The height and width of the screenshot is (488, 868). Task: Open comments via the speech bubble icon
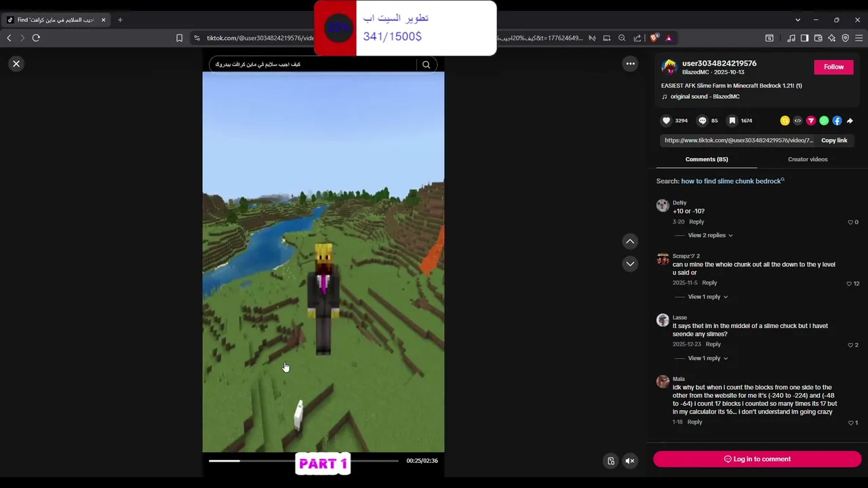click(703, 121)
